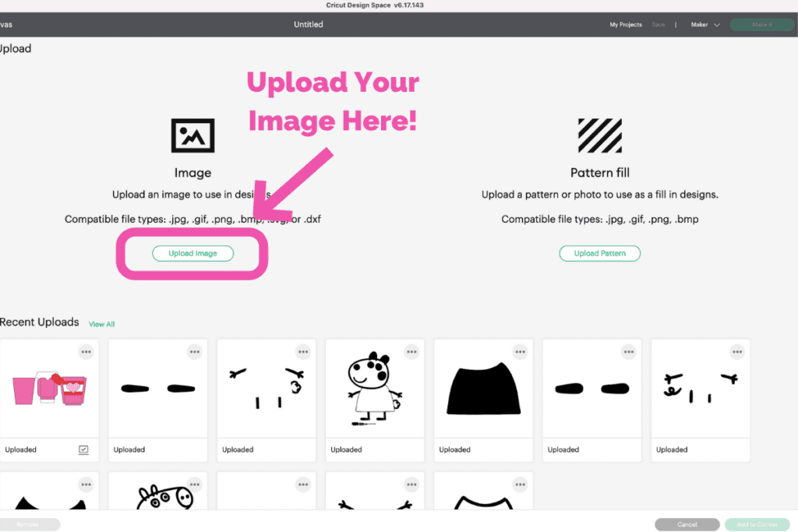Open My Projects
Viewport: 798px width, 532px height.
(x=626, y=24)
